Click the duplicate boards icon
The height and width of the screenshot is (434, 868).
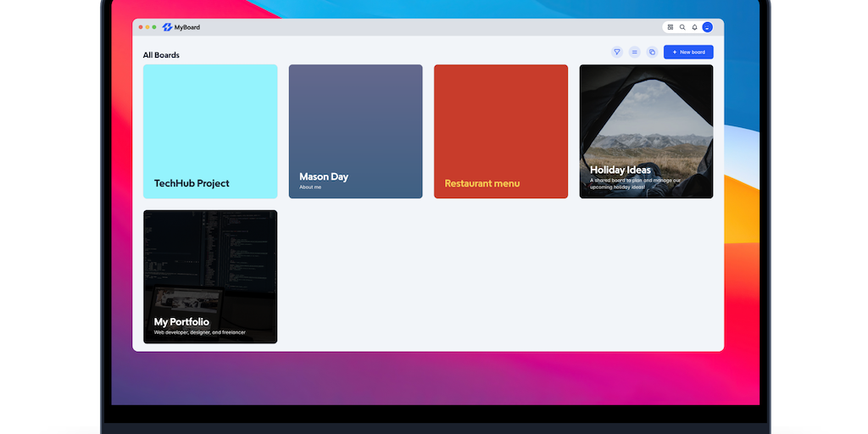(x=652, y=53)
